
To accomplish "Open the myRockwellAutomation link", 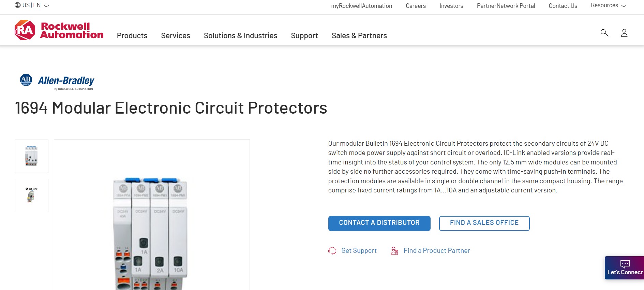I will tap(361, 6).
